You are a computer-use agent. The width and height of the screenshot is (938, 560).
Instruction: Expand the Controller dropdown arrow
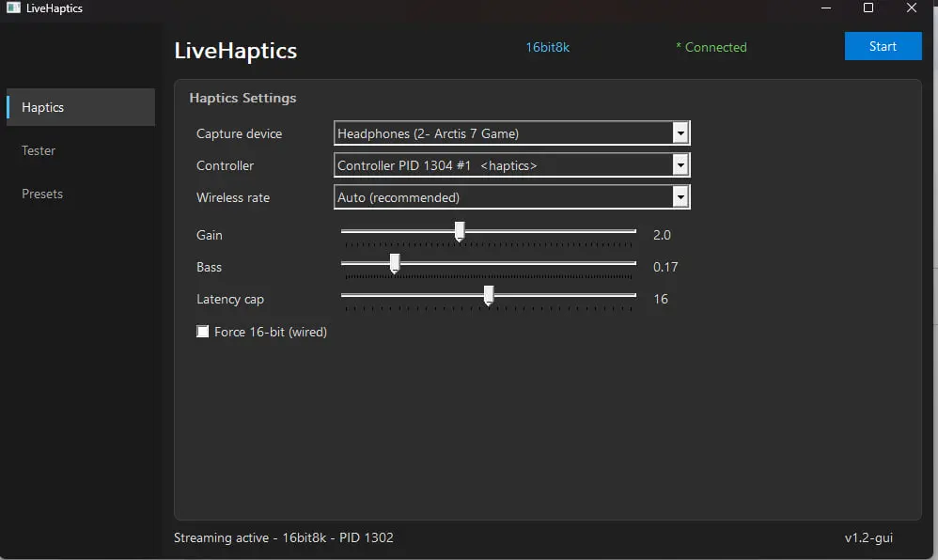point(680,165)
